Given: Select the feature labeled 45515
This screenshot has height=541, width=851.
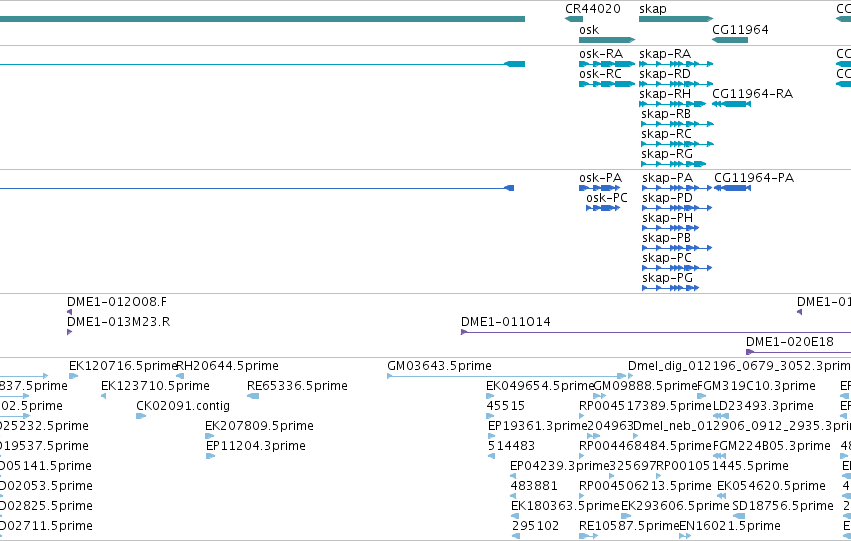Looking at the screenshot, I should (x=490, y=416).
